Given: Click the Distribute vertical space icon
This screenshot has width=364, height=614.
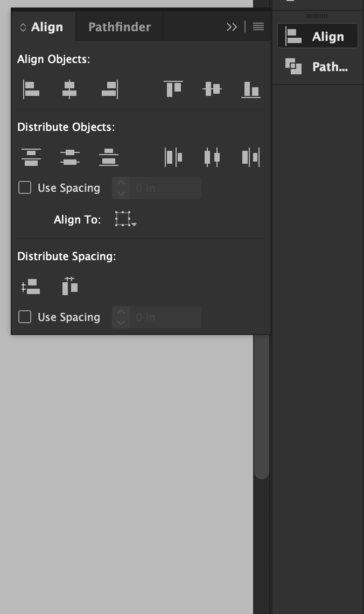Looking at the screenshot, I should pos(31,287).
